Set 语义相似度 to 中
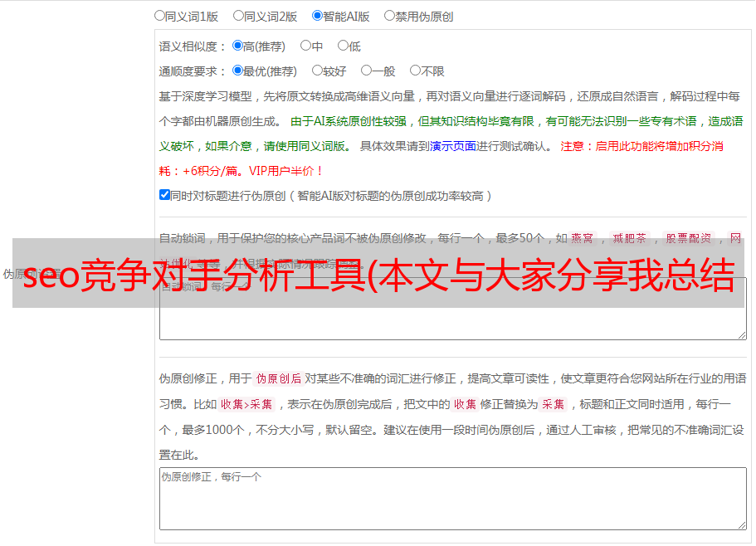This screenshot has width=756, height=546. coord(305,46)
